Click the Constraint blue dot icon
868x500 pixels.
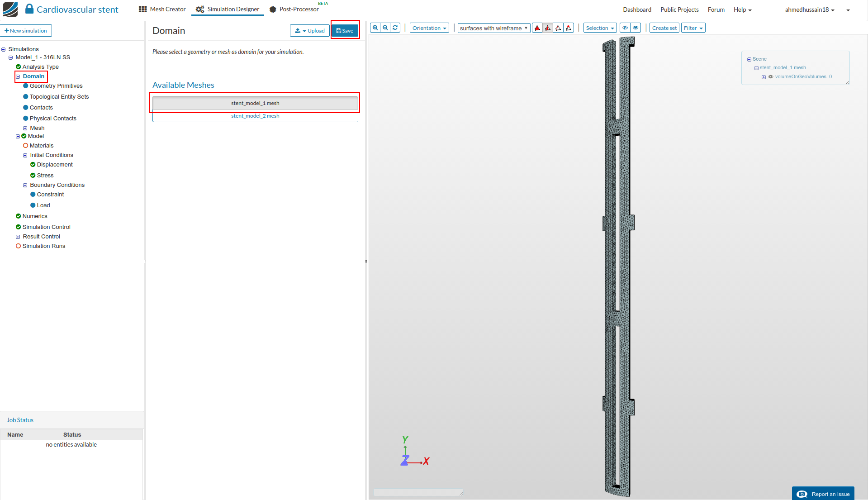[x=33, y=195]
